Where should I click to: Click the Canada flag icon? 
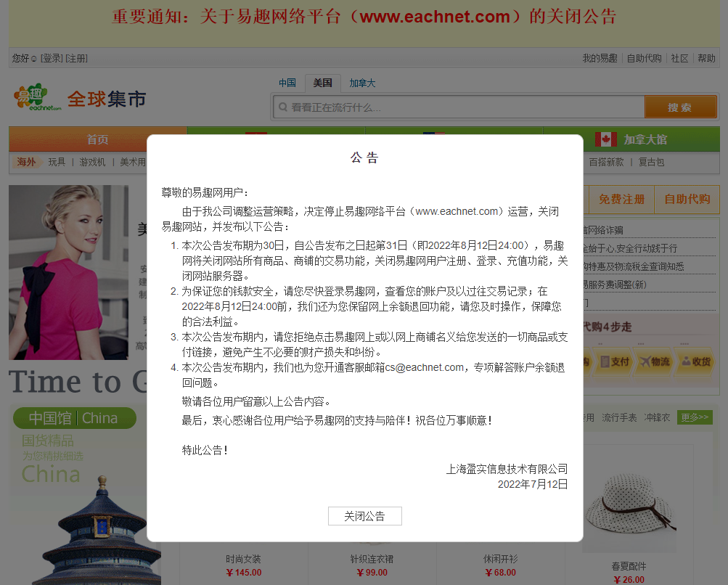point(606,139)
